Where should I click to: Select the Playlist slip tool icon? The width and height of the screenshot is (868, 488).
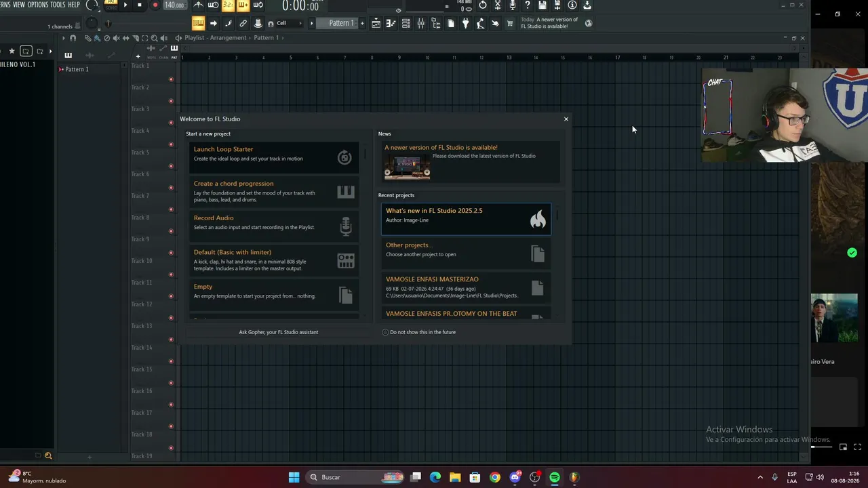(125, 38)
